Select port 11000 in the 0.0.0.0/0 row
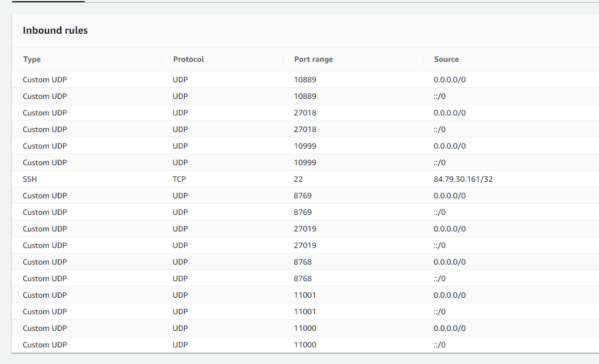Image resolution: width=599 pixels, height=364 pixels. pyautogui.click(x=305, y=328)
